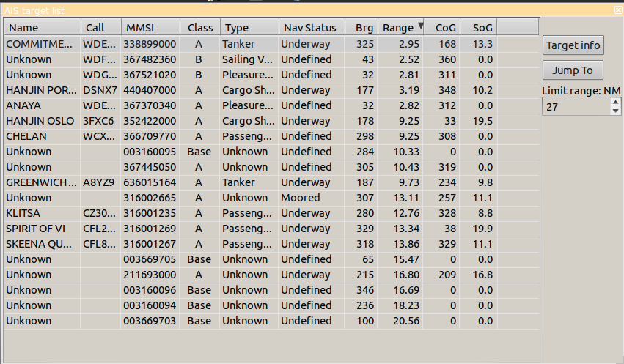Select the GREENWICH tanker row
The height and width of the screenshot is (364, 624).
(40, 182)
